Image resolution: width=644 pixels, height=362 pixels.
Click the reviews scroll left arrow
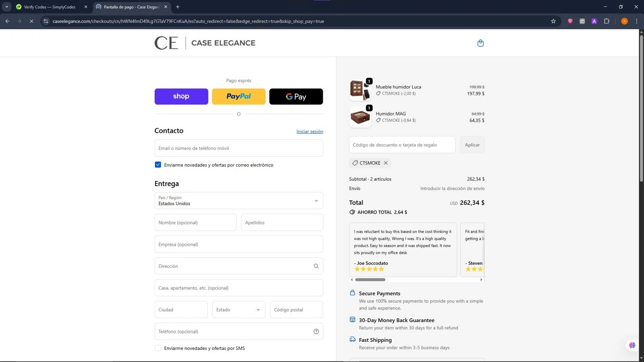click(352, 280)
